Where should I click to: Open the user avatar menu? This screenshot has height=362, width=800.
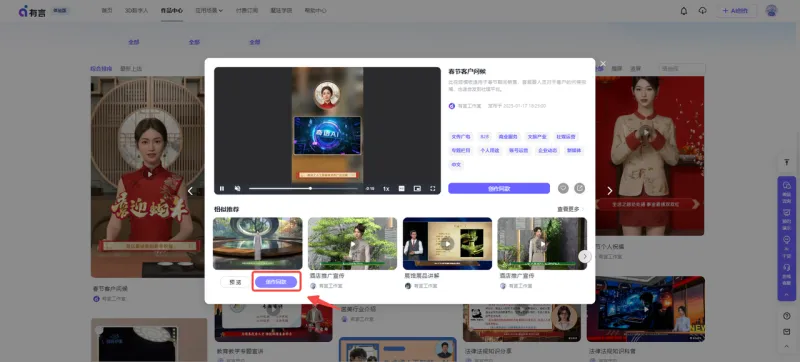pyautogui.click(x=771, y=11)
